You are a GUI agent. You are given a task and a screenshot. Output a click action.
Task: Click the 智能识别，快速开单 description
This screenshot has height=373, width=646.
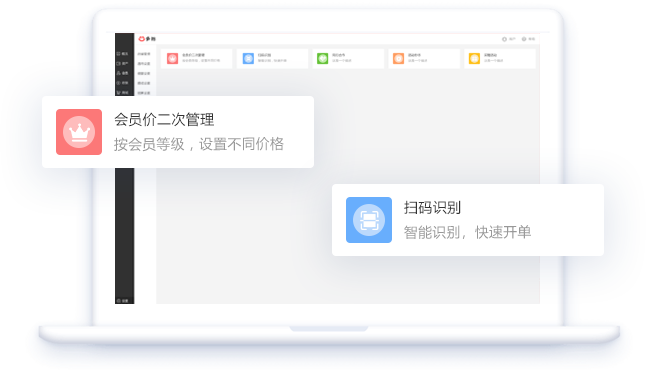pos(467,232)
